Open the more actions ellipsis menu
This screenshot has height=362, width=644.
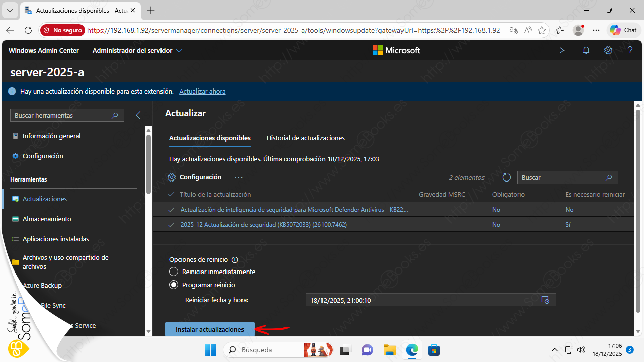coord(238,177)
